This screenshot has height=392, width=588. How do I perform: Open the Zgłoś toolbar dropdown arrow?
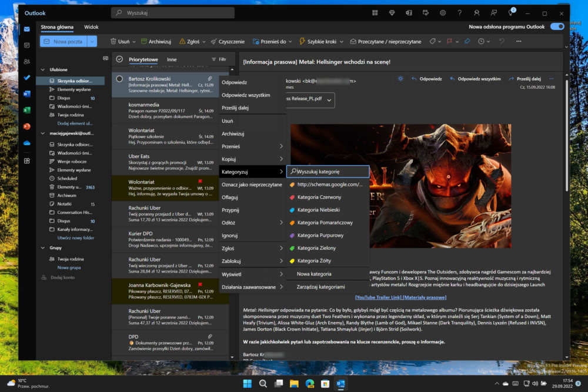(204, 42)
